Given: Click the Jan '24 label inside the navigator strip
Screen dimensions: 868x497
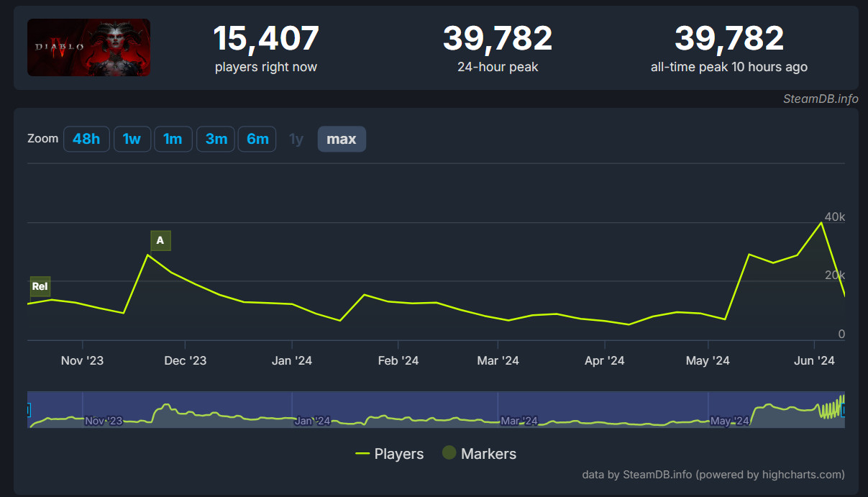Looking at the screenshot, I should click(x=313, y=421).
